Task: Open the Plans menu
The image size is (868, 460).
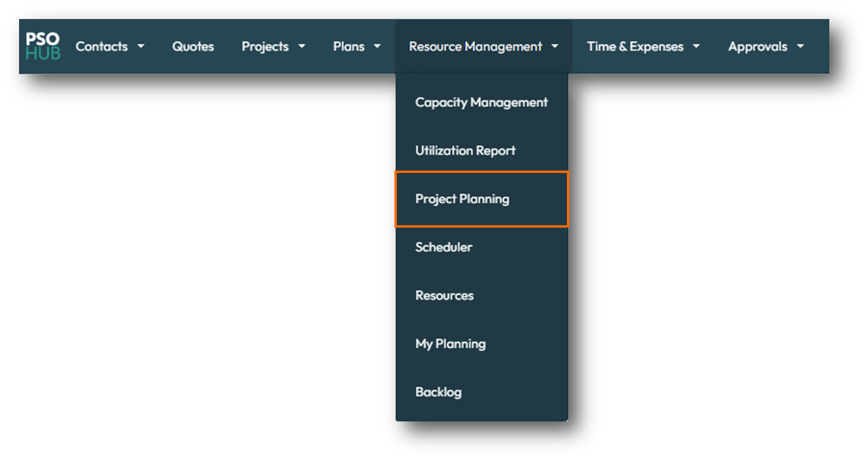Action: coord(349,46)
